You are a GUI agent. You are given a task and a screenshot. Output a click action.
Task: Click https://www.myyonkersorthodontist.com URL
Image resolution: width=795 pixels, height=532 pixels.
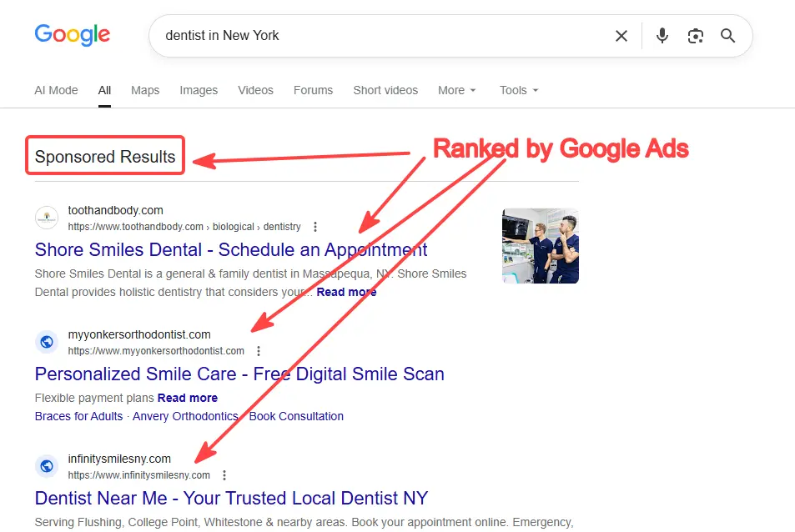(x=156, y=351)
